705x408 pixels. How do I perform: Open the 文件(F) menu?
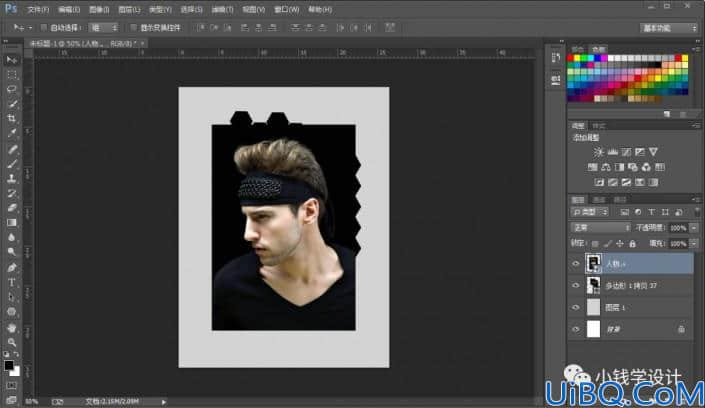click(x=38, y=9)
